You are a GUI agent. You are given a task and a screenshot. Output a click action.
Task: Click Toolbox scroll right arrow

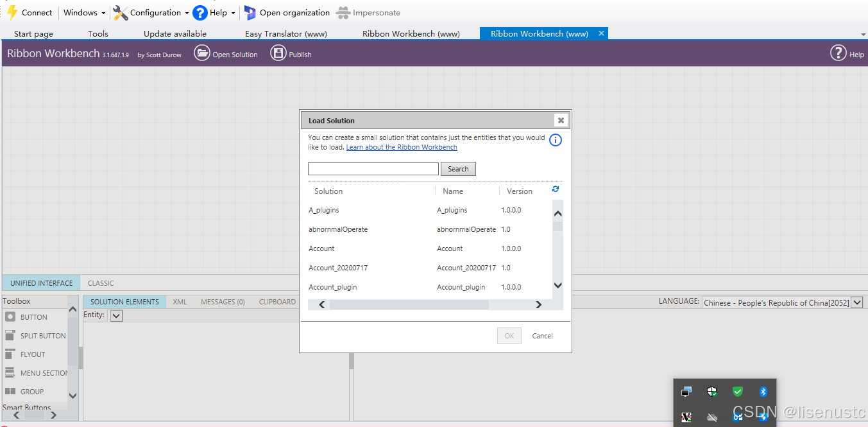click(x=53, y=415)
